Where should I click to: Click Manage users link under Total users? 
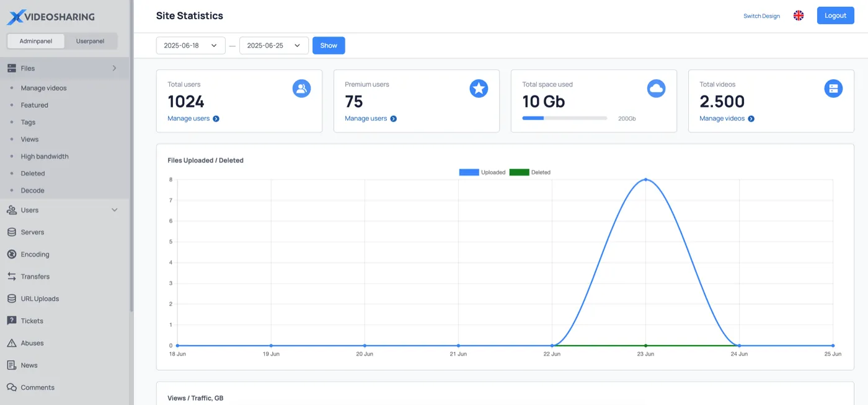click(188, 119)
